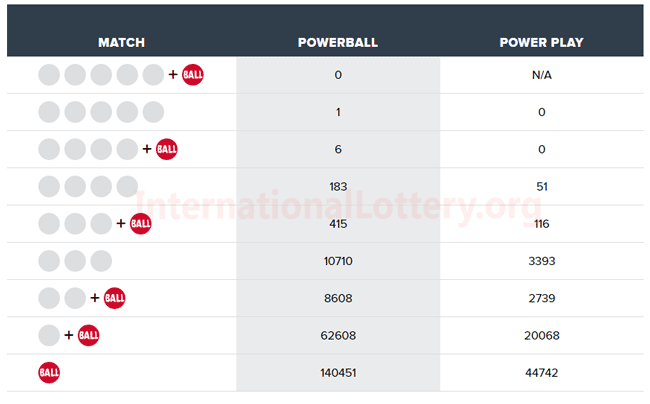
Task: Click the 183 Powerball winners cell
Action: coord(338,186)
